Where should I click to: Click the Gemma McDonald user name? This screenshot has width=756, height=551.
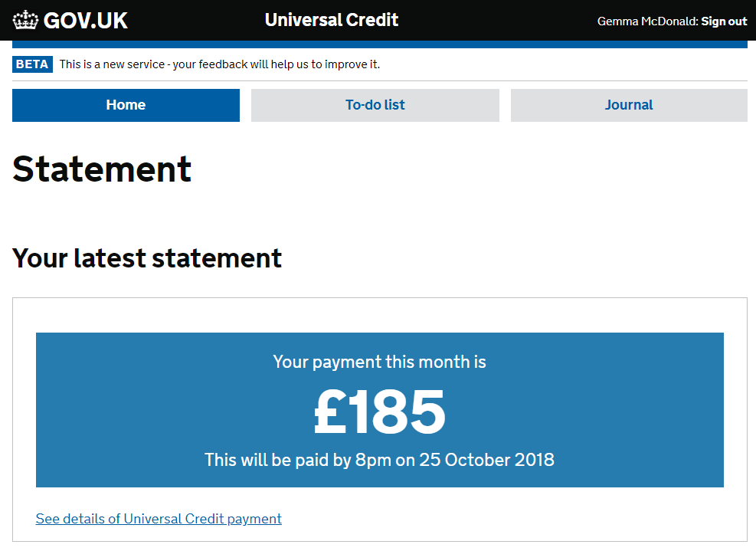pos(647,21)
